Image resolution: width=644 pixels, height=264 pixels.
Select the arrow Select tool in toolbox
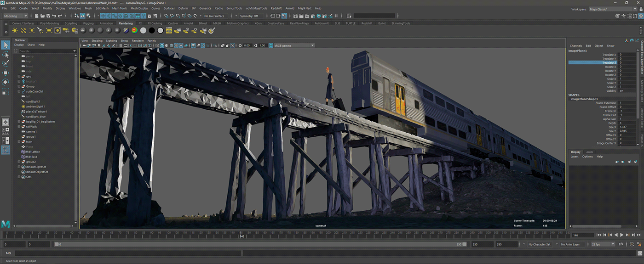(6, 45)
